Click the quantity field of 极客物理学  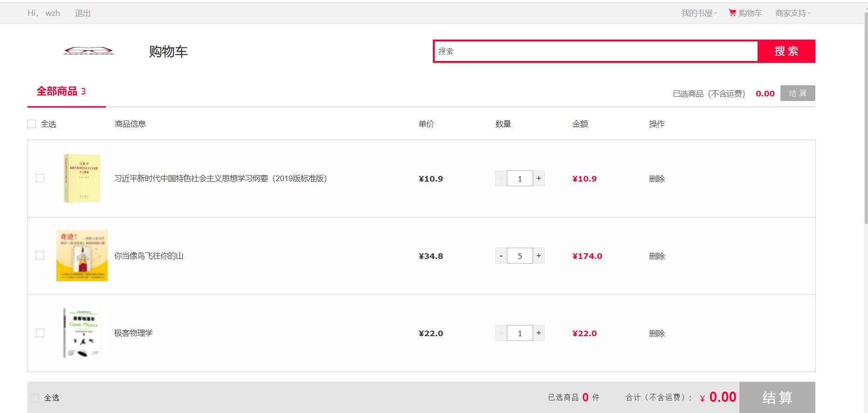[x=520, y=333]
